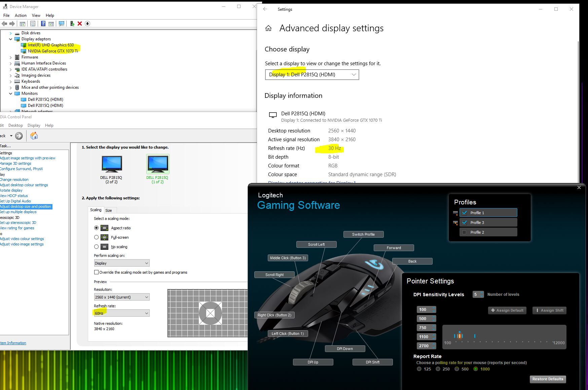Open Device Manager Action menu
The width and height of the screenshot is (588, 390).
21,15
